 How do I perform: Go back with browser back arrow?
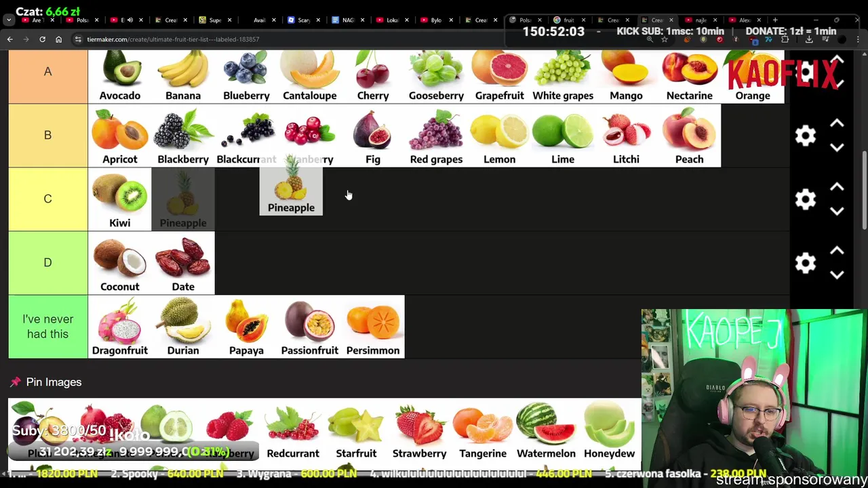[10, 39]
